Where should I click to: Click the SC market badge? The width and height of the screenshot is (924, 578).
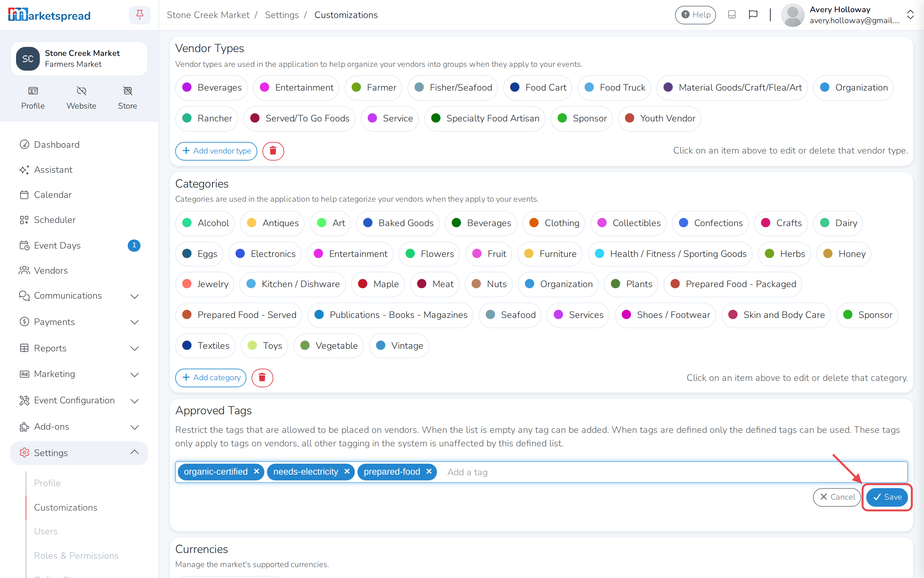tap(28, 59)
